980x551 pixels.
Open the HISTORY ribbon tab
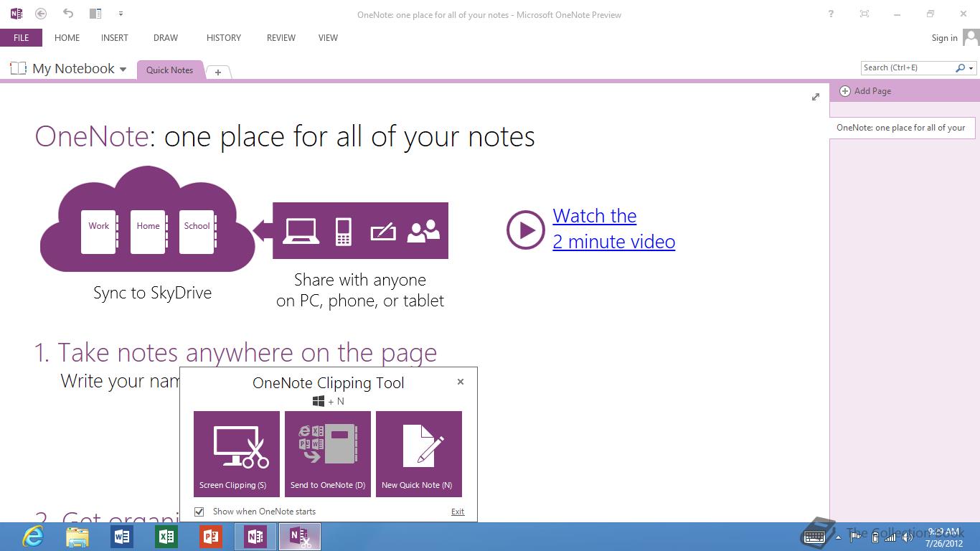(224, 38)
